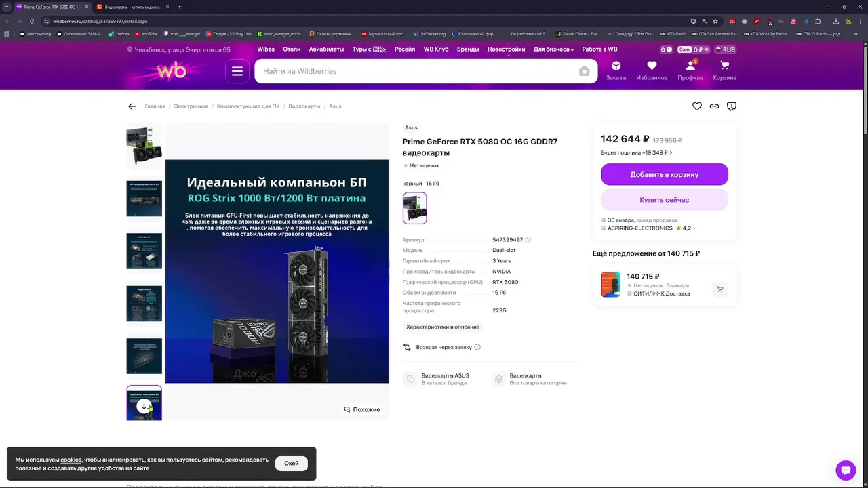
Task: Select the black 16 Гб color variant
Action: click(x=415, y=208)
